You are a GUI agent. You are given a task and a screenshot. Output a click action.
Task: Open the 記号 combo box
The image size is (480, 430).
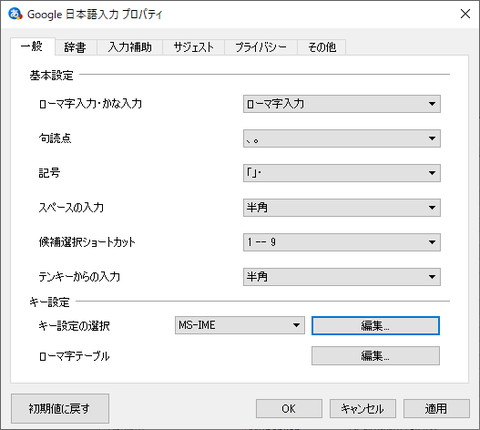click(x=342, y=173)
